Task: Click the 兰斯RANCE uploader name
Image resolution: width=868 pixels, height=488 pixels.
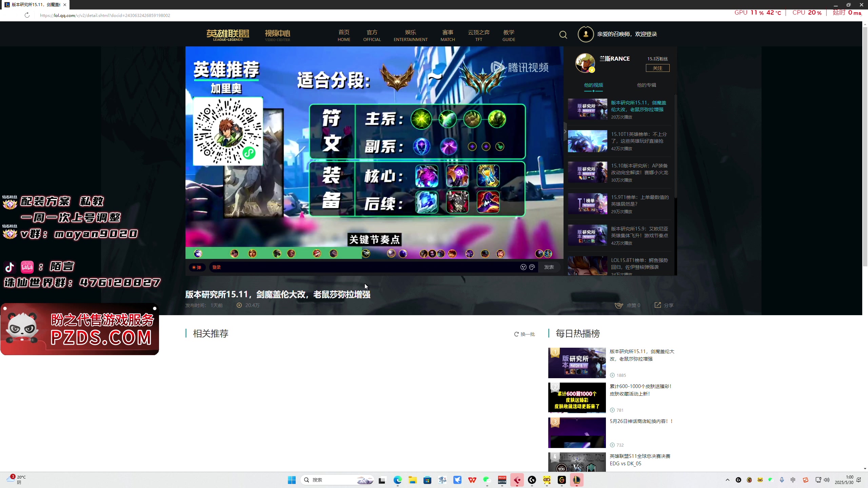Action: pos(614,59)
